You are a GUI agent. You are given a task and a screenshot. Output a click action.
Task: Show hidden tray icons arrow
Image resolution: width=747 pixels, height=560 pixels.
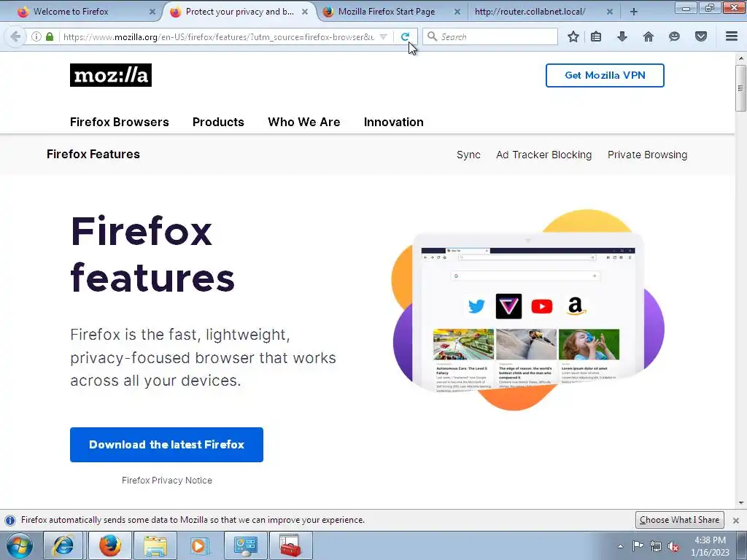click(x=620, y=546)
